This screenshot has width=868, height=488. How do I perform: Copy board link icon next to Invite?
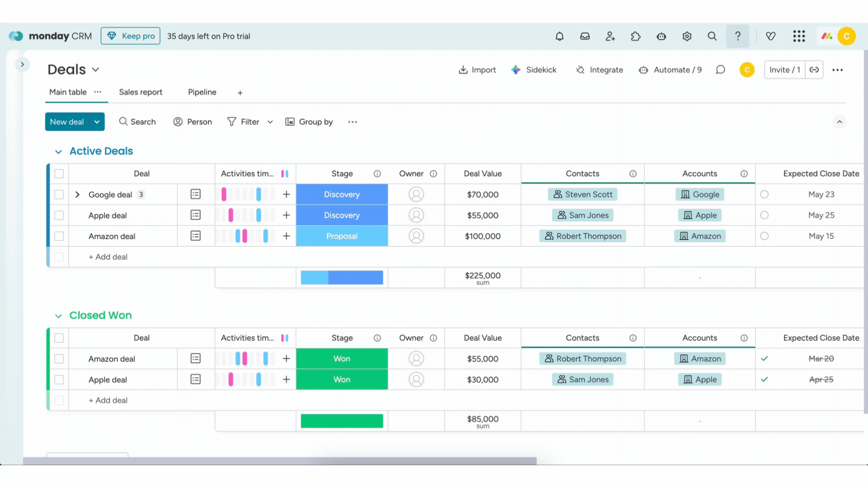[x=814, y=70]
